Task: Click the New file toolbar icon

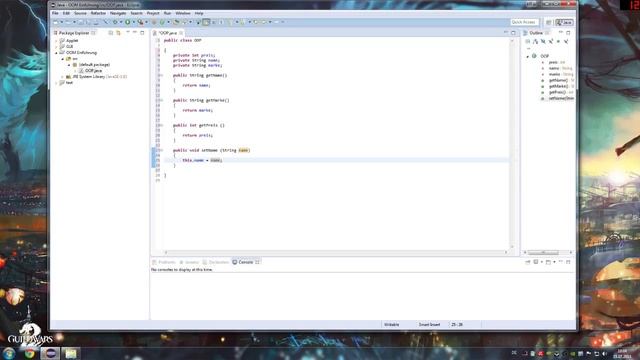Action: coord(56,22)
